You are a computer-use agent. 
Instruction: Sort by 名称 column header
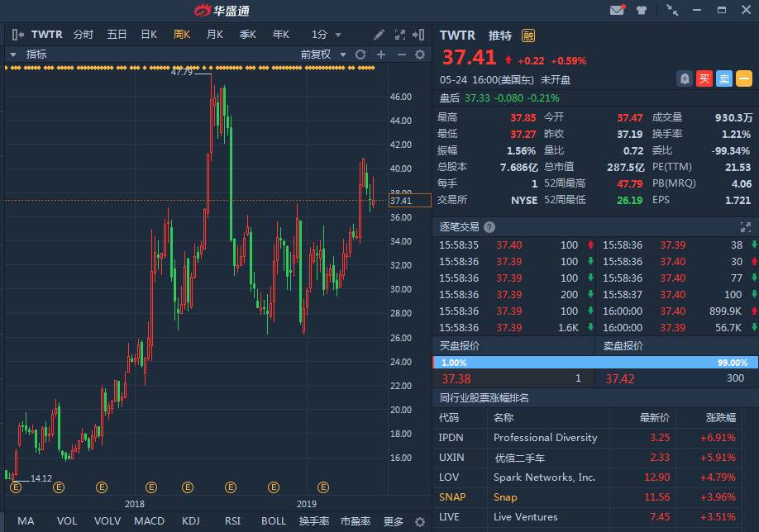[504, 418]
